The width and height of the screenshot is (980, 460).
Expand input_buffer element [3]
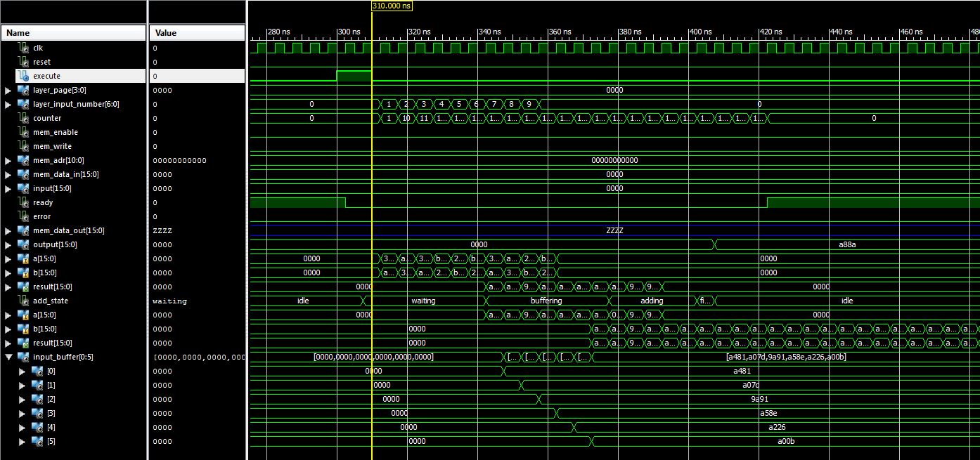click(x=22, y=413)
